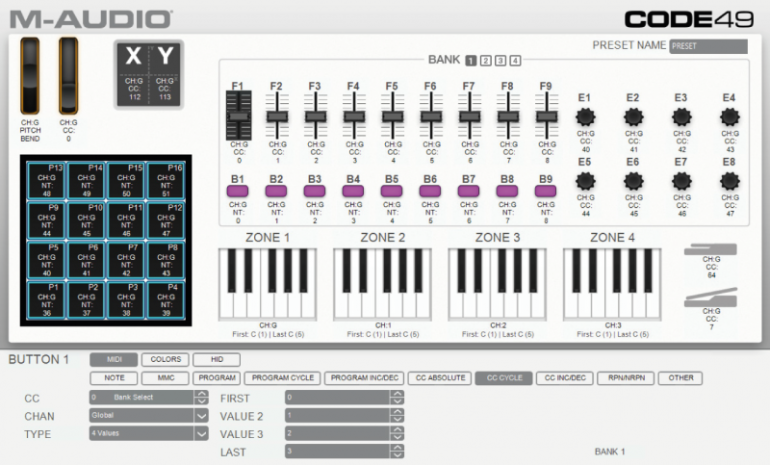Click the VALUE 2 stepper arrows
This screenshot has width=770, height=465.
(397, 415)
